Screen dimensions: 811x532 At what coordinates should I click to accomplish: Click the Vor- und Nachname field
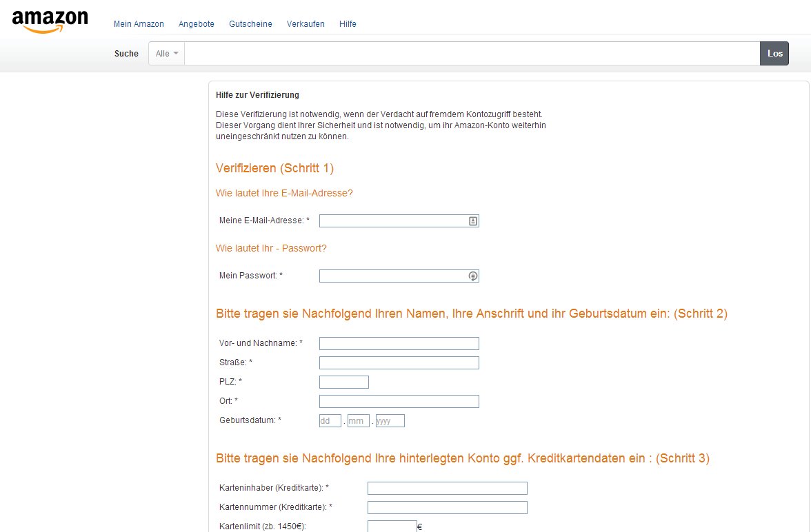(399, 343)
